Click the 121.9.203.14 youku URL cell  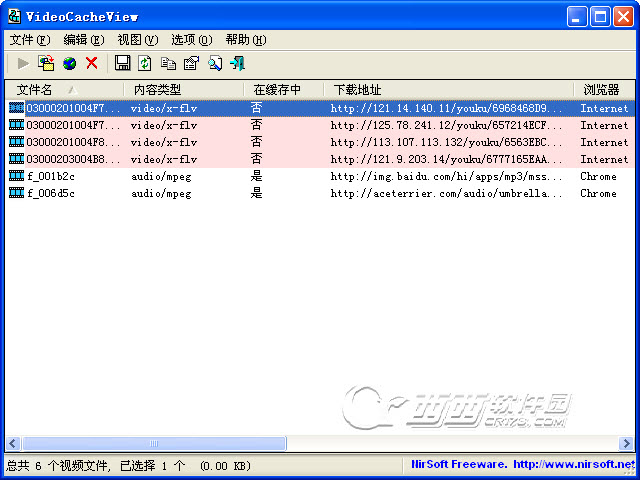point(447,159)
